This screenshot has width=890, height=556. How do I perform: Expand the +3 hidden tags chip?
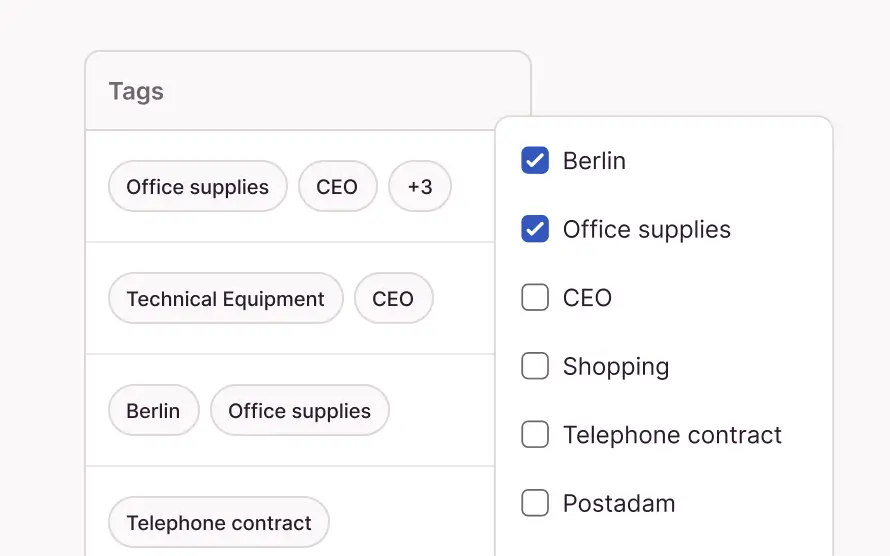tap(420, 187)
